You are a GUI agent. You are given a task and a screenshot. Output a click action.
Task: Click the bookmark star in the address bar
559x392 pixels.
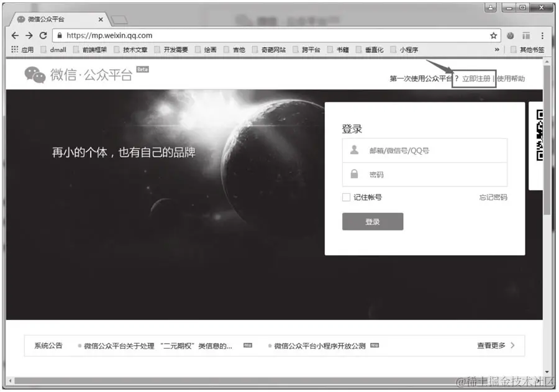point(493,35)
